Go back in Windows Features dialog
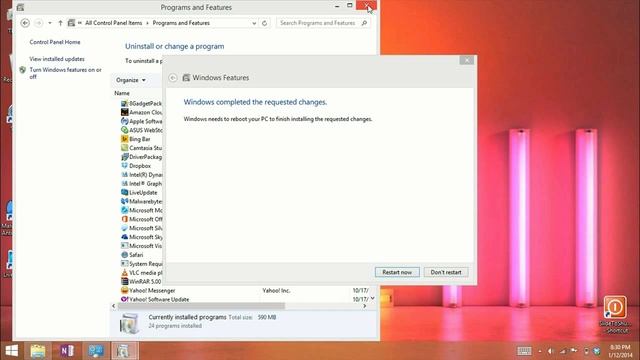 point(173,78)
